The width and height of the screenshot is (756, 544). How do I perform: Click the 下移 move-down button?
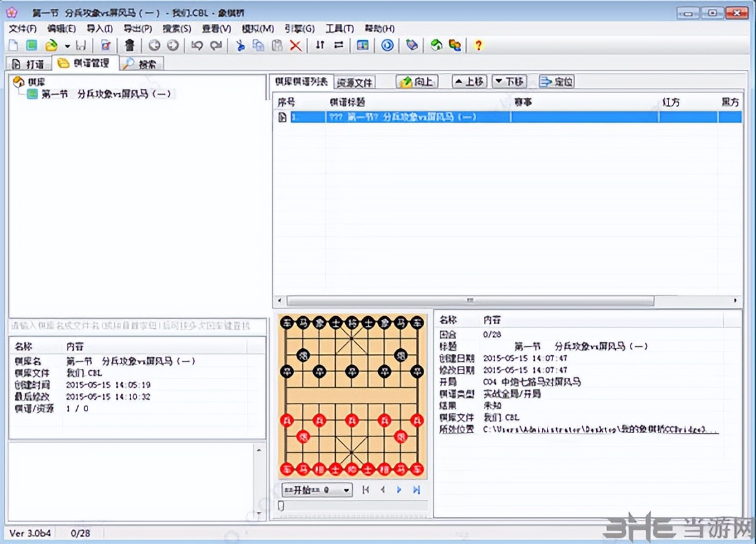(508, 81)
